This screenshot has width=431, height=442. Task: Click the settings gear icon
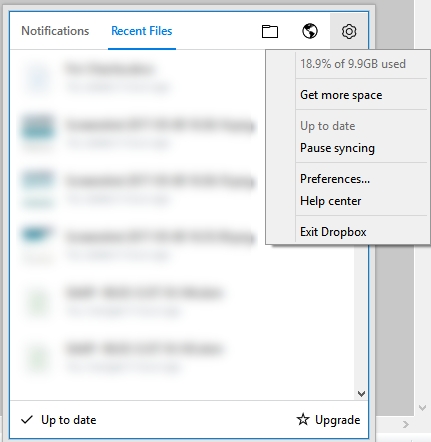(x=349, y=31)
